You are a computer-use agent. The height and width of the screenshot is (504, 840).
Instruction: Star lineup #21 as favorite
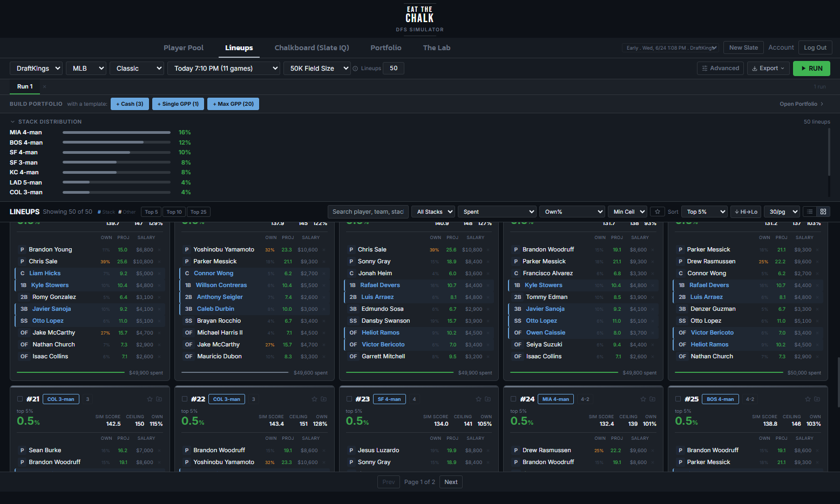point(150,399)
